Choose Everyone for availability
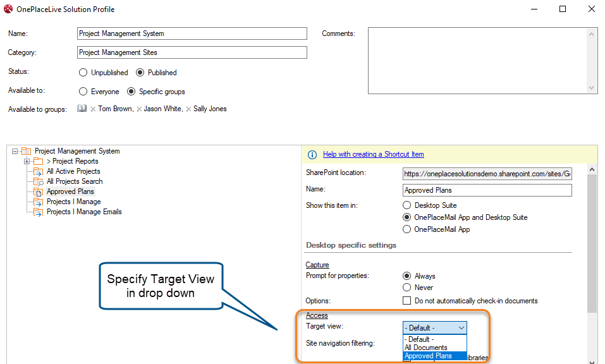Screen dimensions: 605x364 [x=83, y=92]
